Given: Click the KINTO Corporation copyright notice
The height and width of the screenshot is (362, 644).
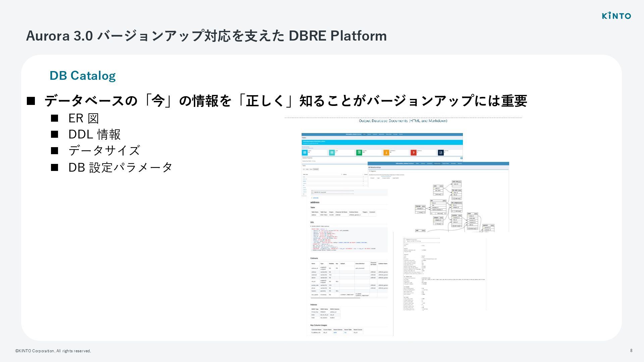Looking at the screenshot, I should [53, 351].
